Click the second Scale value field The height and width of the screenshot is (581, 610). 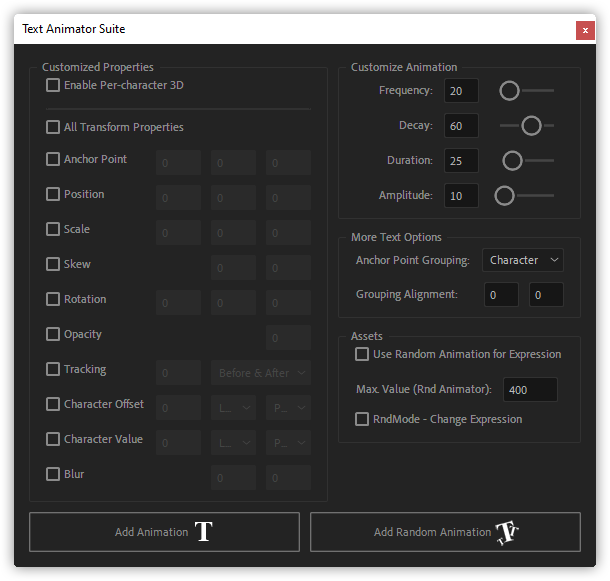pyautogui.click(x=233, y=233)
